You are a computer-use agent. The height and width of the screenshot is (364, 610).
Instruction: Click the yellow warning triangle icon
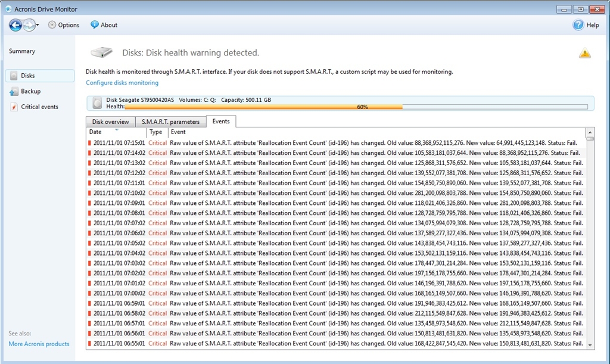[x=585, y=54]
